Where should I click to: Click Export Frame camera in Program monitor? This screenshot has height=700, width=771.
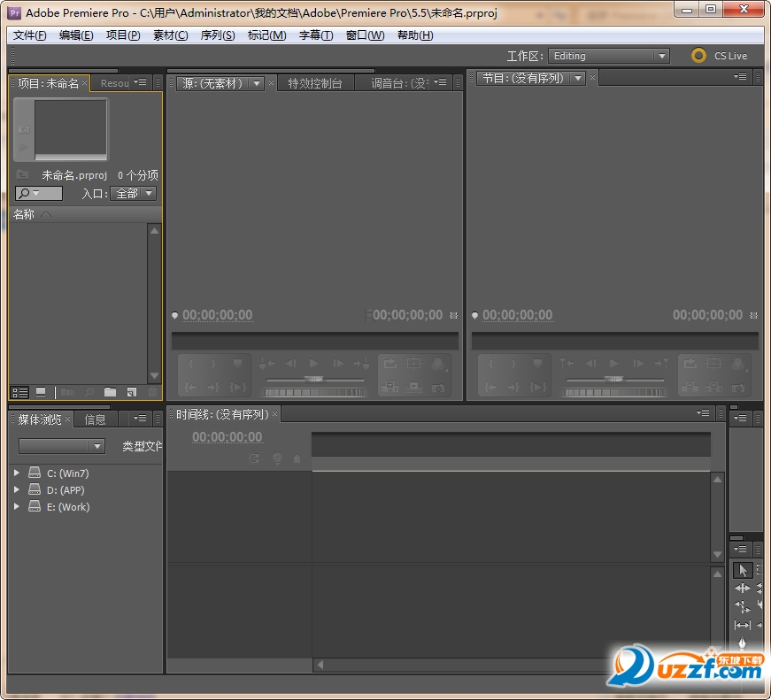click(x=737, y=388)
